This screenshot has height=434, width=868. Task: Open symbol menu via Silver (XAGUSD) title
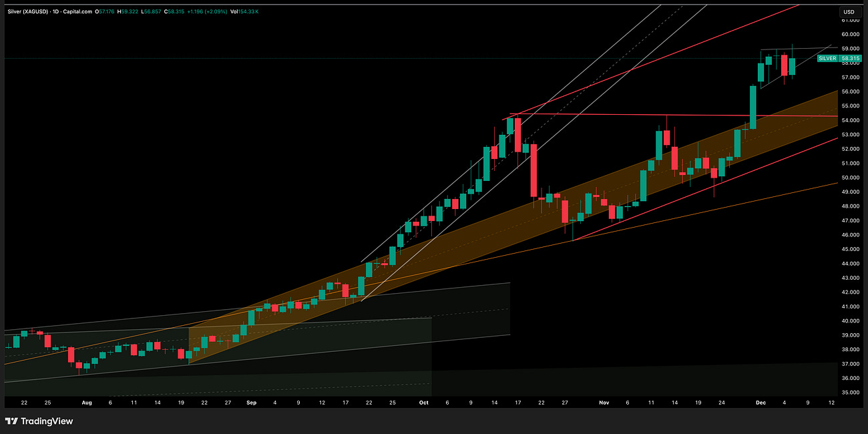[x=28, y=11]
